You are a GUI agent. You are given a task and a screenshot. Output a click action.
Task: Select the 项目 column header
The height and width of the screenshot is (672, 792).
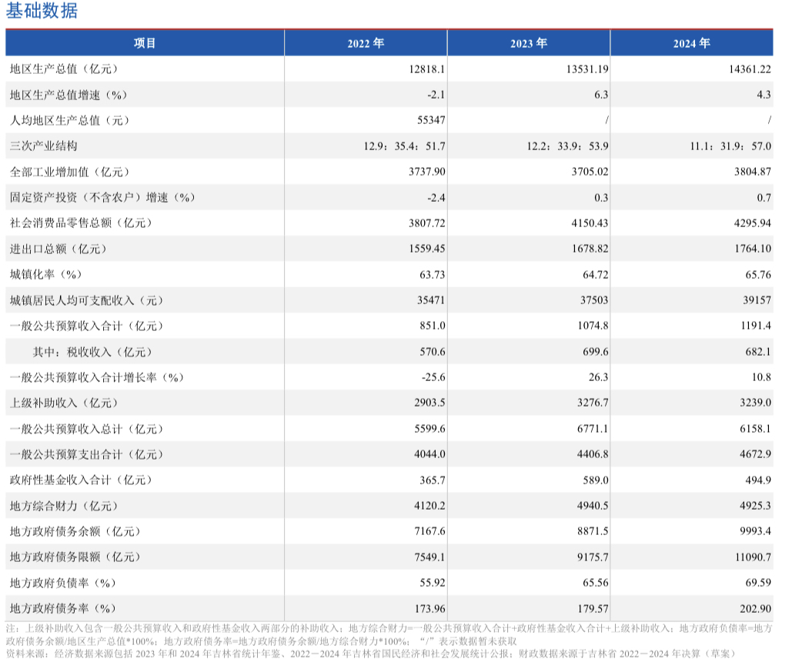144,43
